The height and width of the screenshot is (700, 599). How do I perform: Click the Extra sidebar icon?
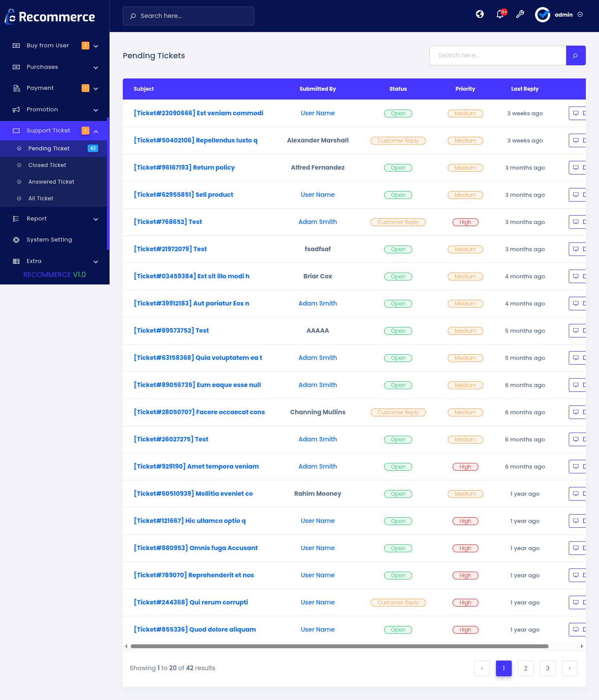point(16,261)
